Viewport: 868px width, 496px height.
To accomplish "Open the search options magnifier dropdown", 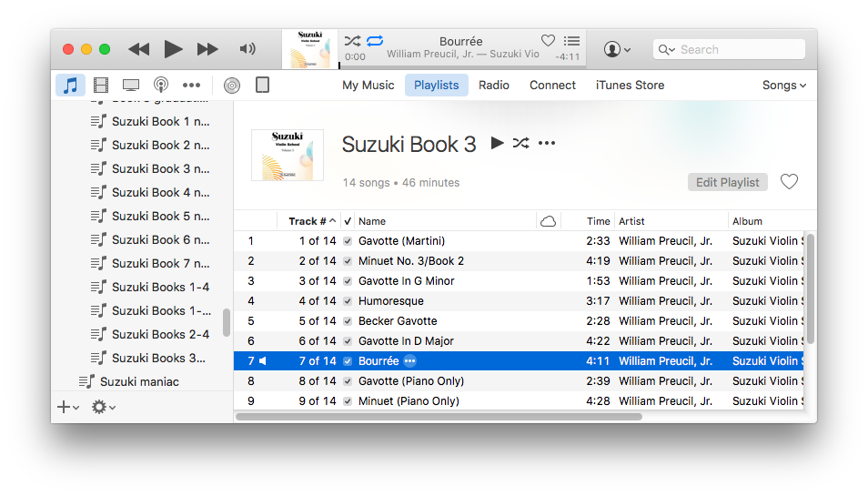I will pos(667,50).
